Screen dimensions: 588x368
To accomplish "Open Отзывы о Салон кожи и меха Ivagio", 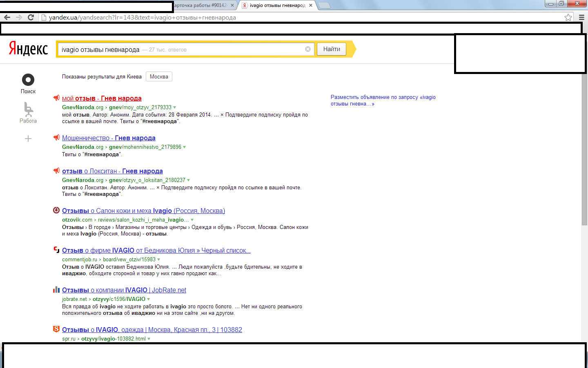I will click(x=143, y=211).
